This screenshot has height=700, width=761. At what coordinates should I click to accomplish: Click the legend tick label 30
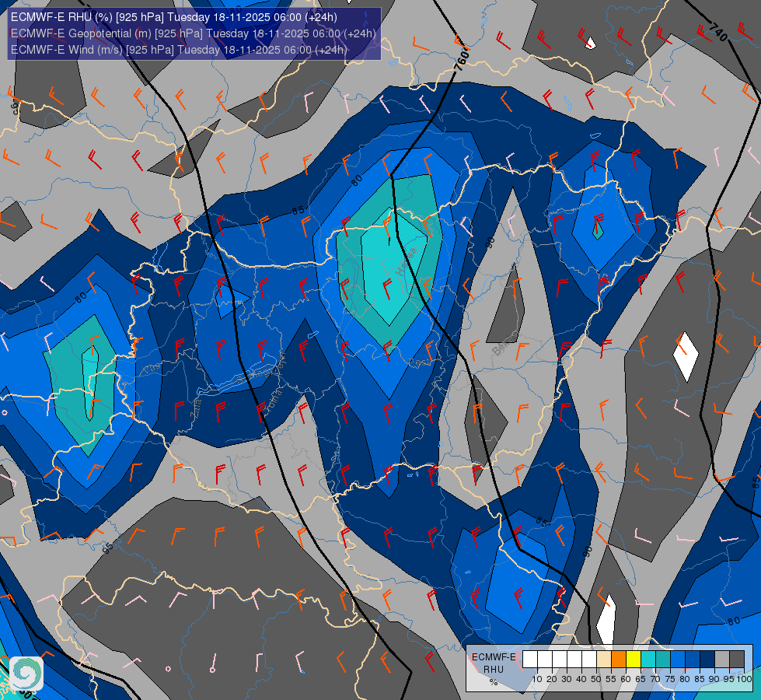[567, 679]
